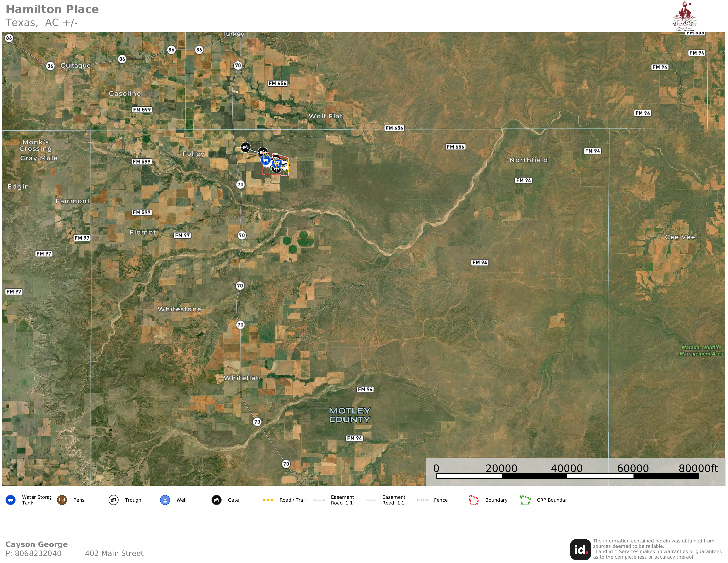
Task: Click the Cayson George agent name
Action: 37,544
